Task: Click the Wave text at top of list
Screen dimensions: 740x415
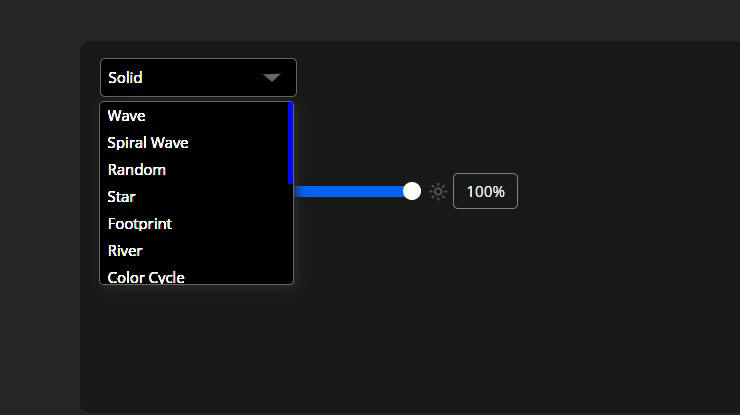Action: [x=127, y=116]
